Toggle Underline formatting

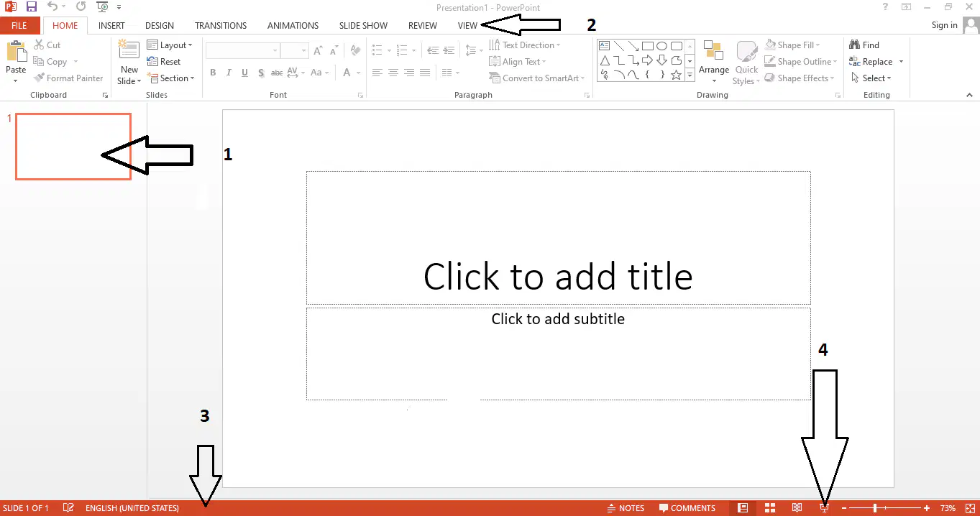[244, 73]
